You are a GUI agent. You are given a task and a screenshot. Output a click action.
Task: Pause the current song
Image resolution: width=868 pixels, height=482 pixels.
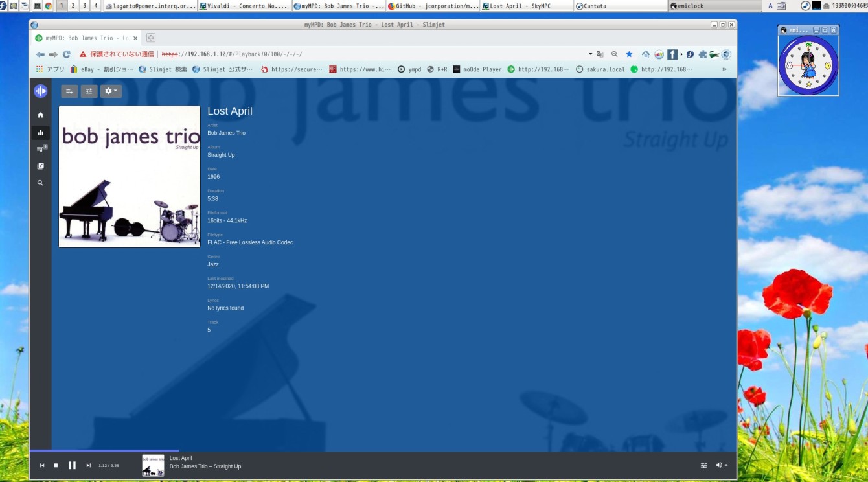pos(72,465)
